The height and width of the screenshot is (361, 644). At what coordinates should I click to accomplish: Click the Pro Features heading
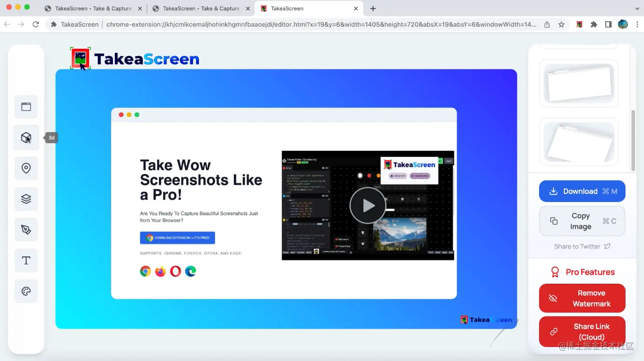pyautogui.click(x=582, y=272)
